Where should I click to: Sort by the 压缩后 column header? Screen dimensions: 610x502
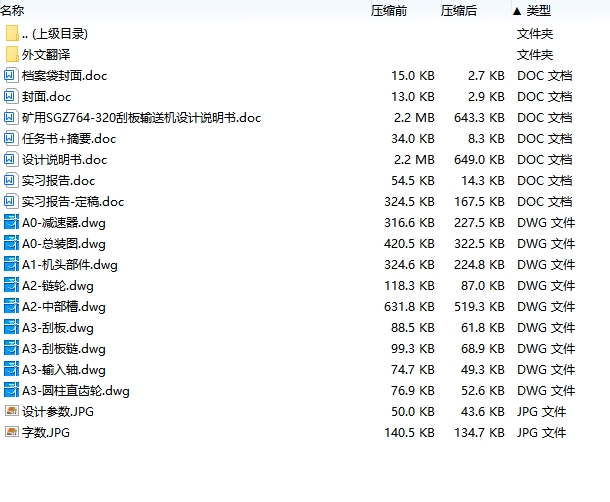tap(459, 11)
